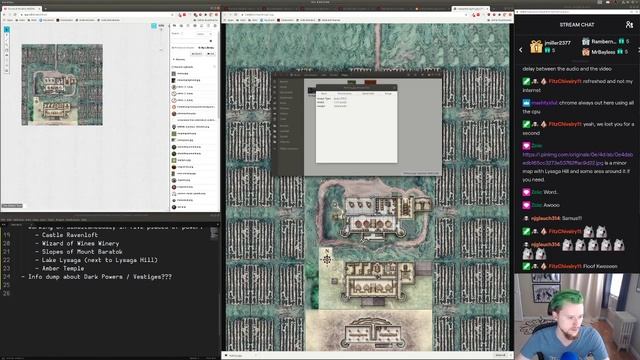
Task: Click the Roll20 browser address bar
Action: tap(94, 14)
